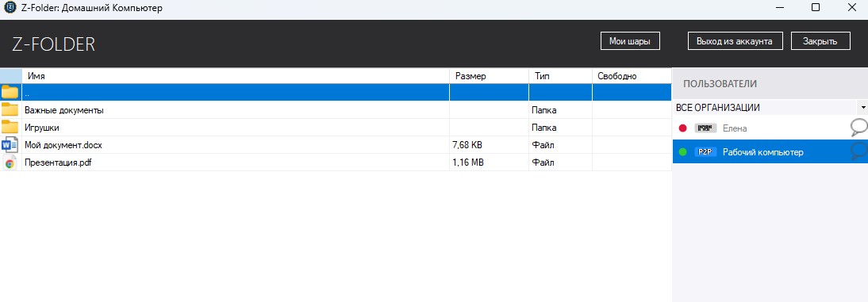Sort by the Размер column header
The image size is (868, 302).
click(489, 76)
